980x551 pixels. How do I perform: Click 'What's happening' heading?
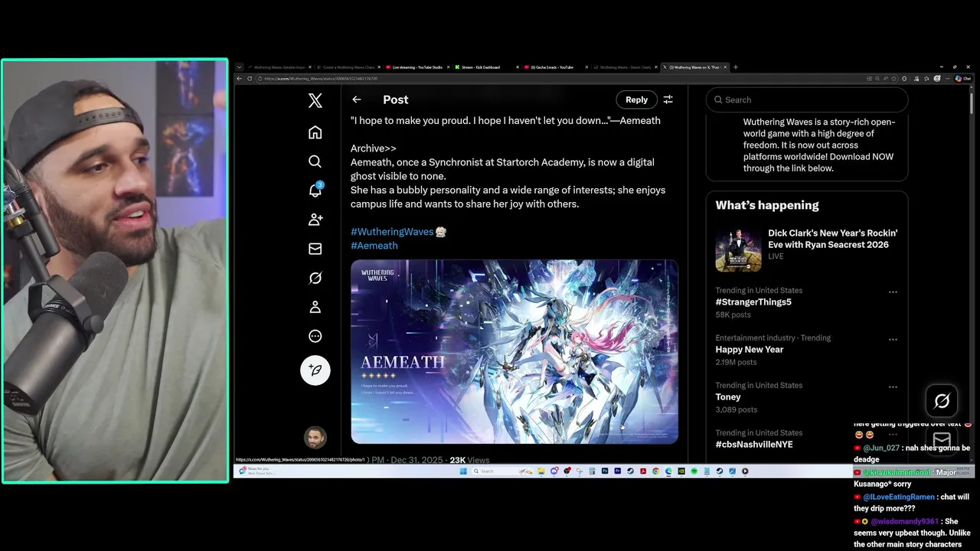pos(767,205)
